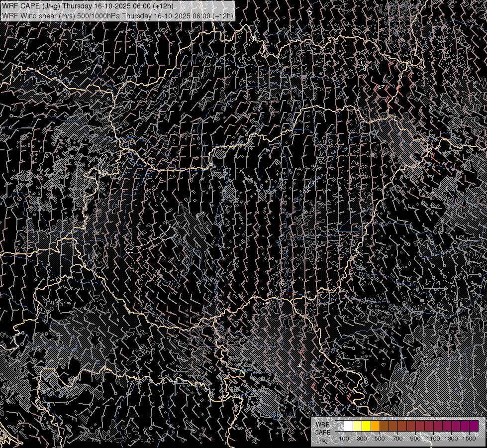The width and height of the screenshot is (487, 448).
Task: Select the WRF Wind shear title line
Action: 117,15
